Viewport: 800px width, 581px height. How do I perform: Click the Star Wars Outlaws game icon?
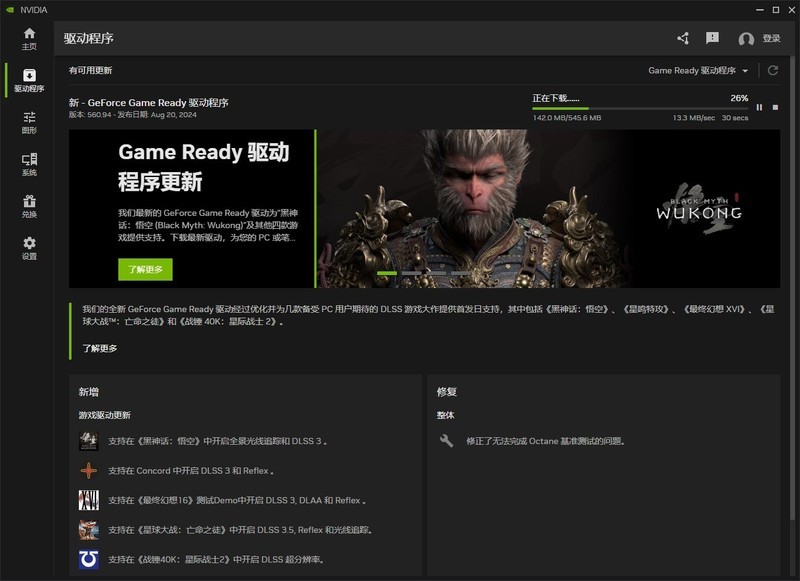click(89, 529)
